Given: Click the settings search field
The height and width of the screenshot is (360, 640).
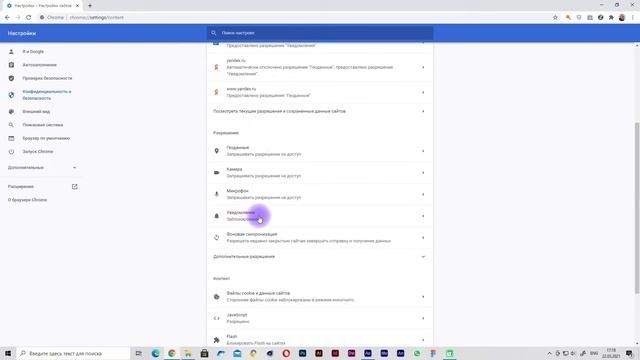Looking at the screenshot, I should point(320,33).
